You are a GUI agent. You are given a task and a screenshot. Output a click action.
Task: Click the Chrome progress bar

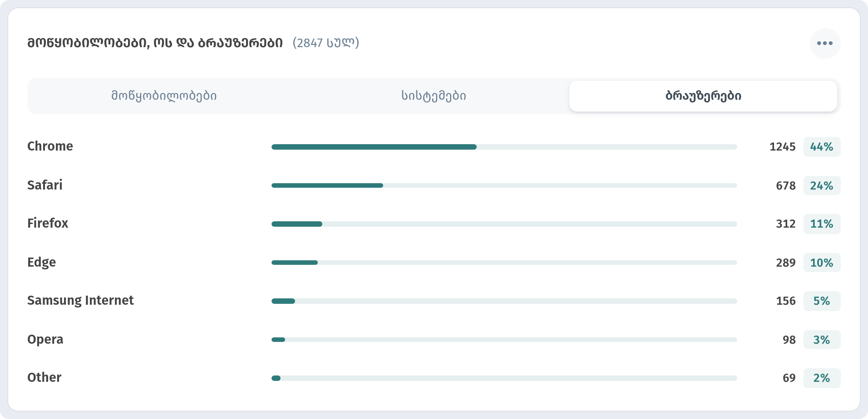[504, 147]
